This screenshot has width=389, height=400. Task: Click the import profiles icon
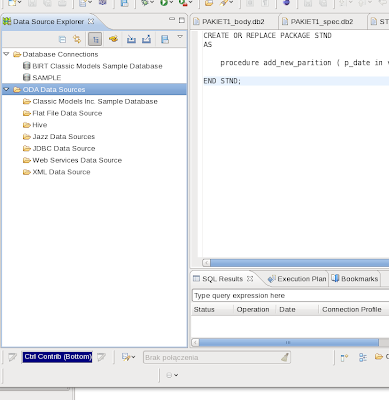(131, 39)
